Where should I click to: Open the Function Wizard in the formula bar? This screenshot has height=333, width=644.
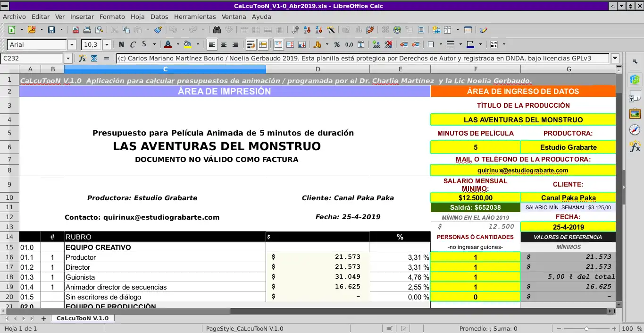(x=83, y=58)
